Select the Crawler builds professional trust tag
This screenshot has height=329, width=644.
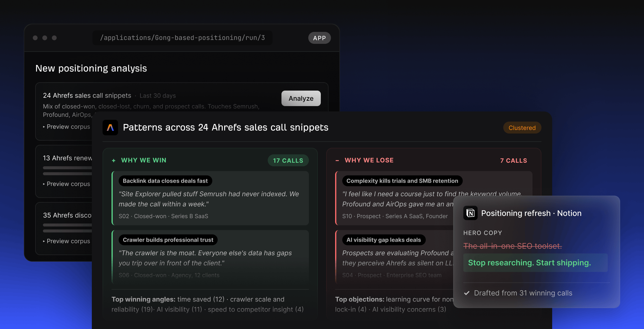click(168, 240)
